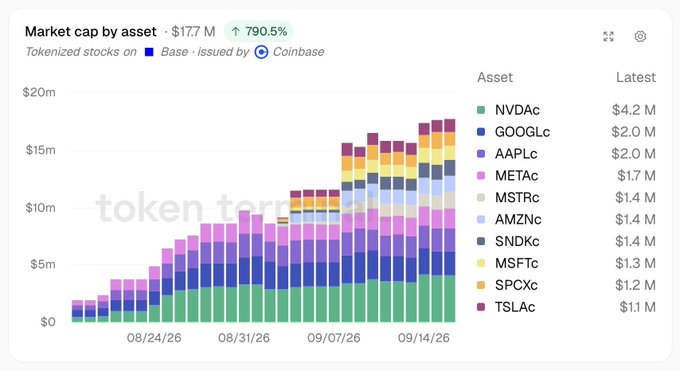Click the last, tallest bar in chart

[450, 220]
